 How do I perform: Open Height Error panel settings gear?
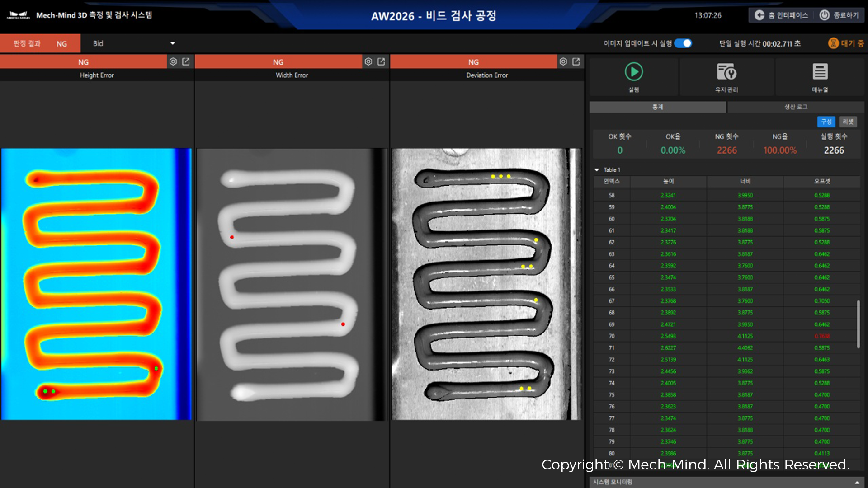click(x=173, y=61)
